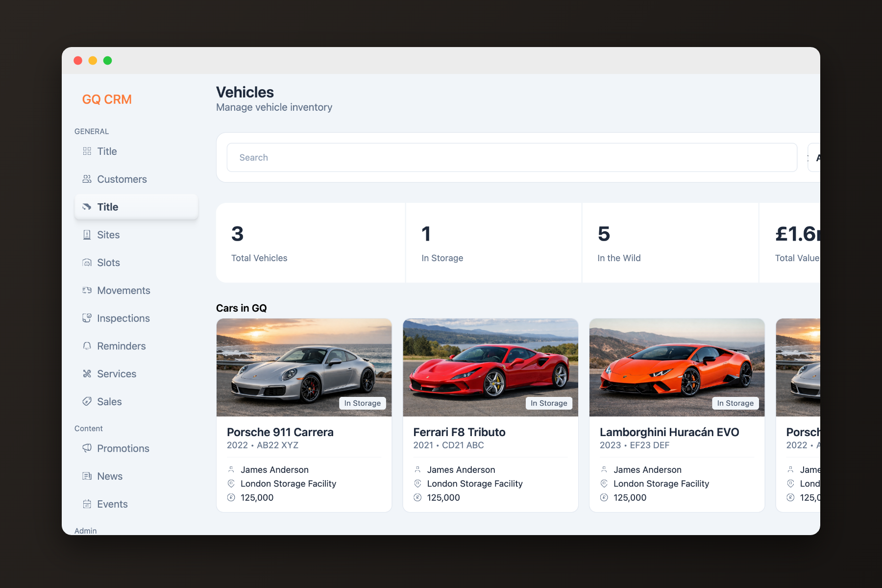Screen dimensions: 882x588
Task: Click the '2022 • AB22 XYZ' registration text
Action: coord(263,445)
